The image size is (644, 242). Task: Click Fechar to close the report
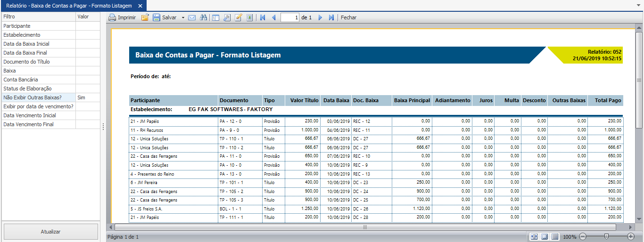pos(348,17)
